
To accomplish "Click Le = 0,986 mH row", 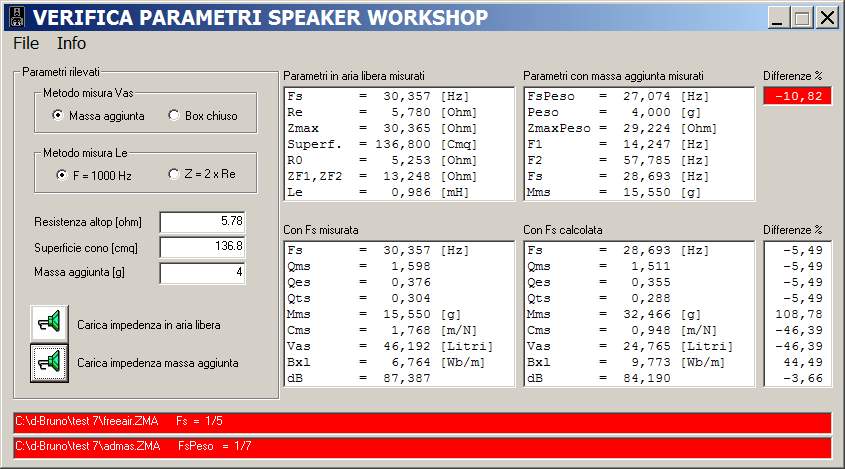I will pos(378,192).
